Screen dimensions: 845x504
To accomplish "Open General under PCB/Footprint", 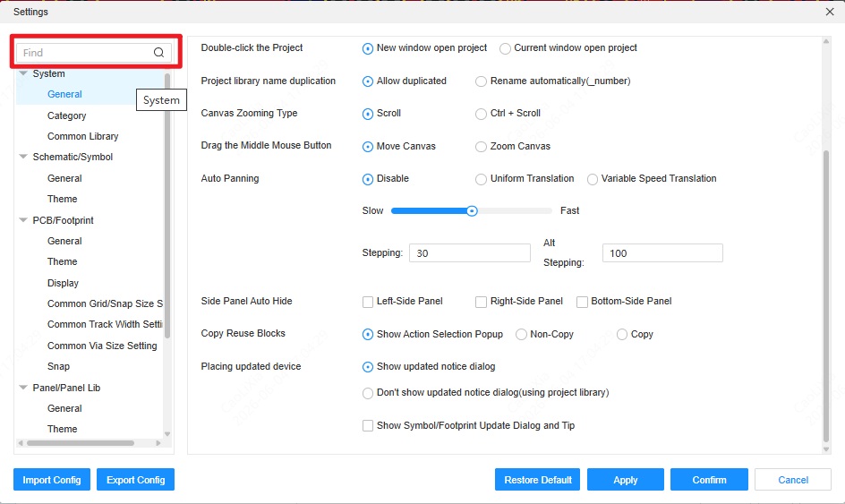I will [64, 241].
